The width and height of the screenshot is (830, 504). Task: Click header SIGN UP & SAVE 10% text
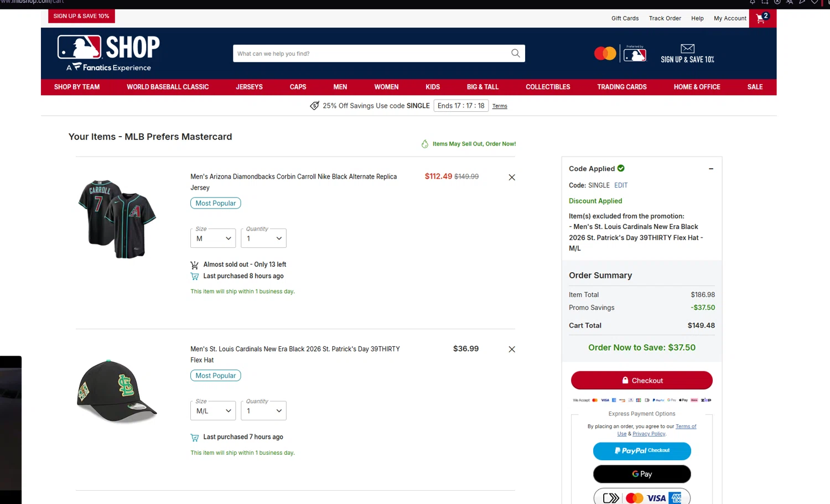687,59
